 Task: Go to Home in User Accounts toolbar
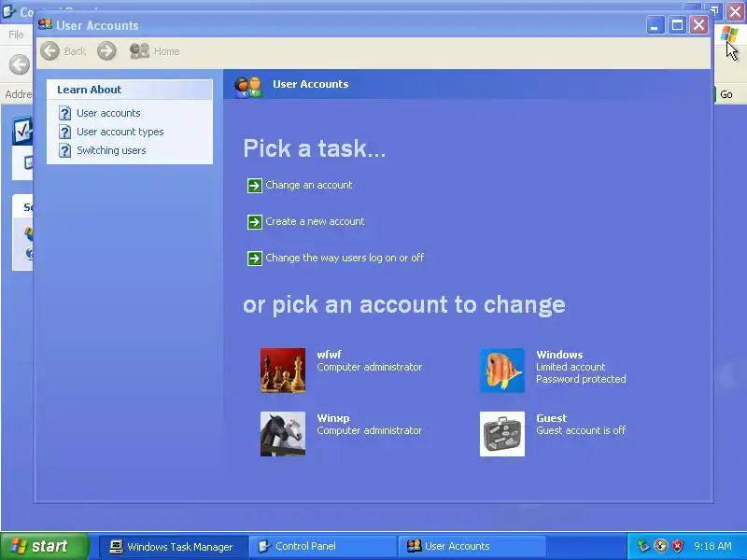click(155, 51)
